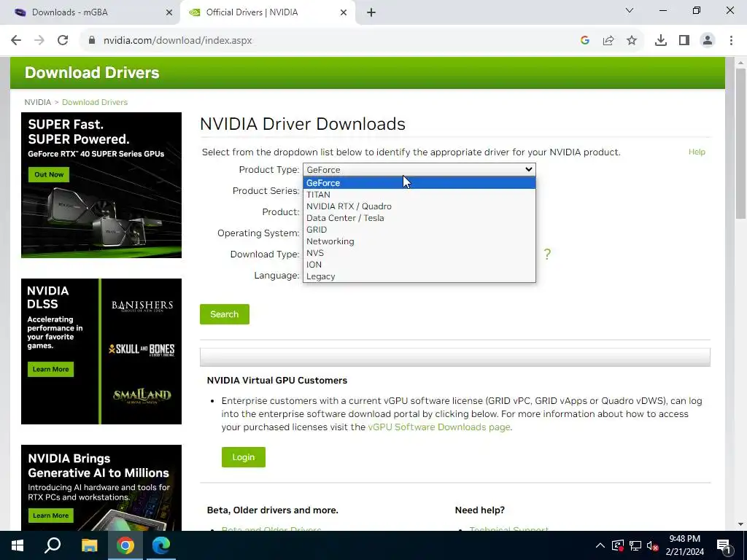Image resolution: width=747 pixels, height=560 pixels.
Task: Click the muted volume tray icon
Action: tap(653, 545)
